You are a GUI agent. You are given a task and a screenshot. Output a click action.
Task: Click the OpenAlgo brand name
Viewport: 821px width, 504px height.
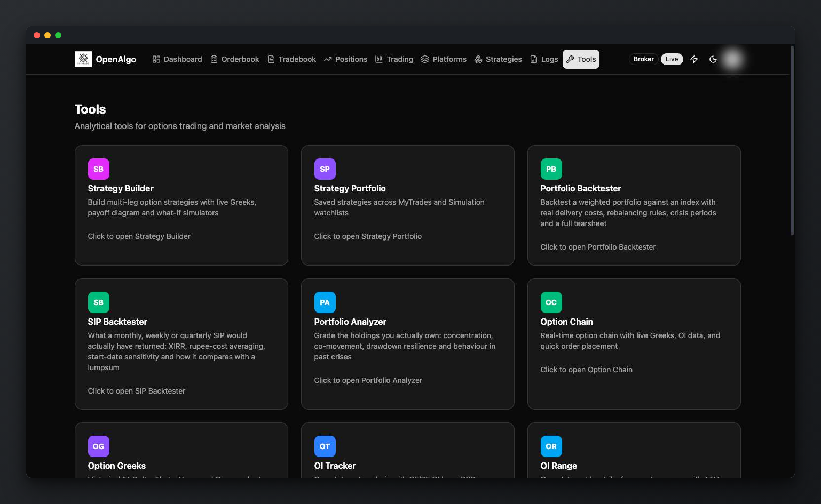(x=116, y=59)
